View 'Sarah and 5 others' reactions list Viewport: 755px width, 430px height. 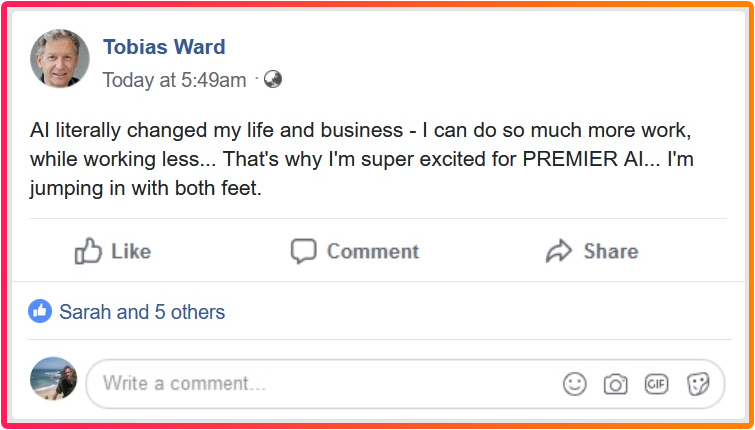pos(141,312)
